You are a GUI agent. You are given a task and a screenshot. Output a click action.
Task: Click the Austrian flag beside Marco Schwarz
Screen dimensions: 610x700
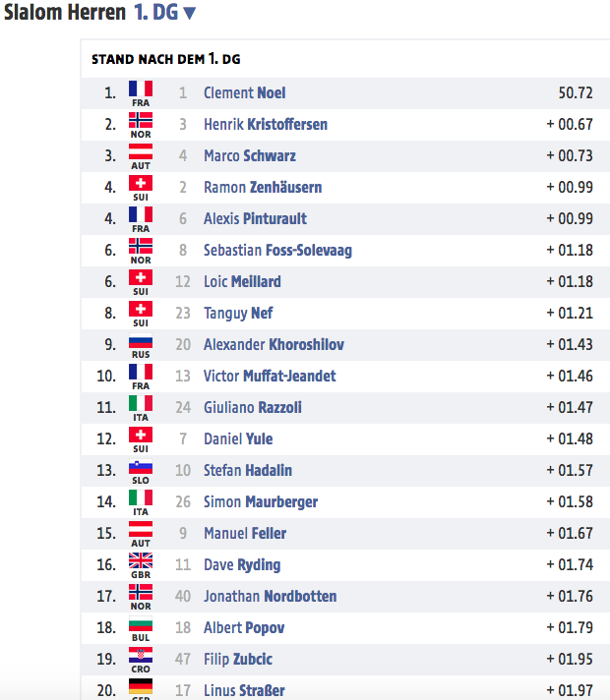point(141,151)
